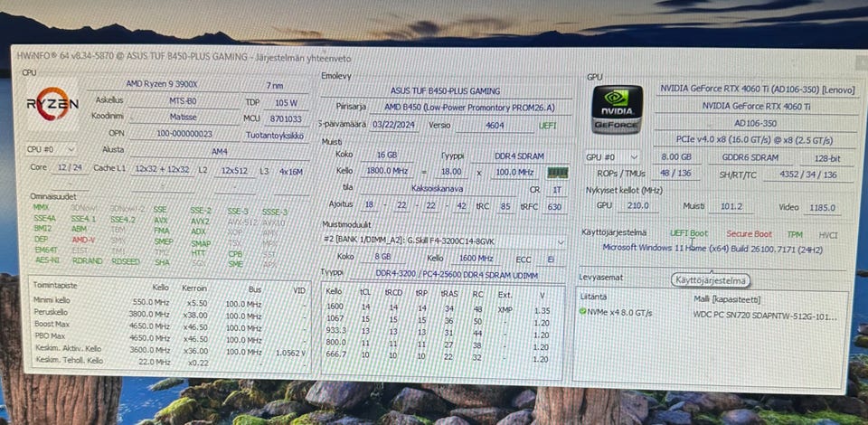This screenshot has height=425, width=868.
Task: Click the Peruskello 3800.0 MHz row
Action: (x=169, y=316)
